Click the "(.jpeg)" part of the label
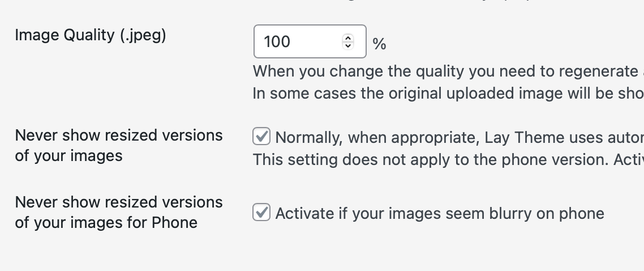 143,35
